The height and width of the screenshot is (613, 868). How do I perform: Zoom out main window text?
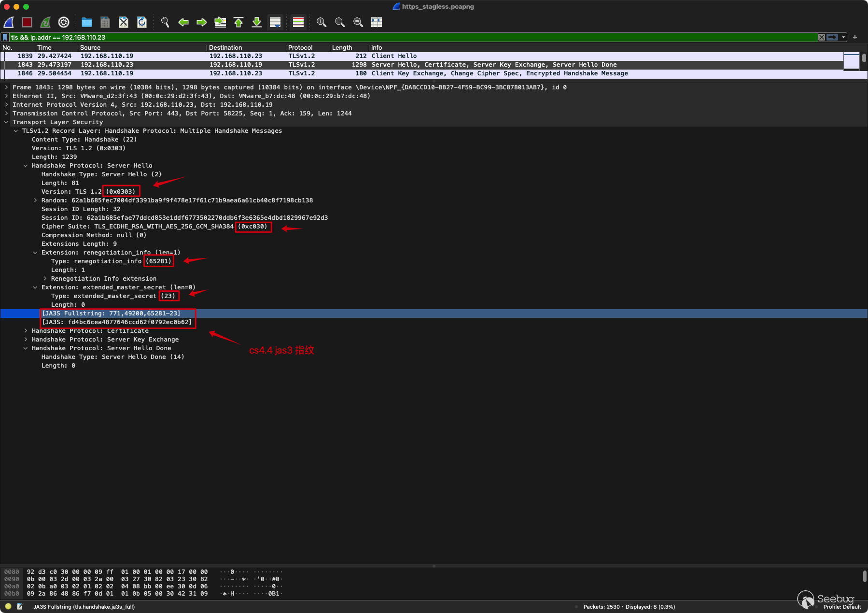340,22
